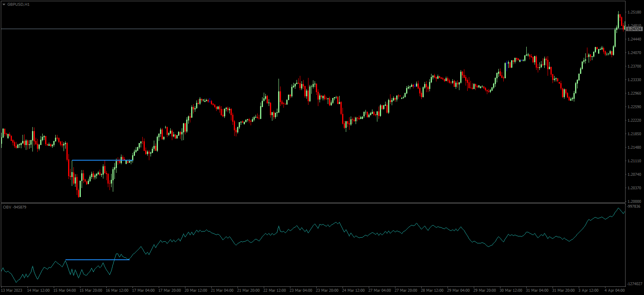Click the OBV -945879 indicator label
The width and height of the screenshot is (644, 295).
click(15, 207)
